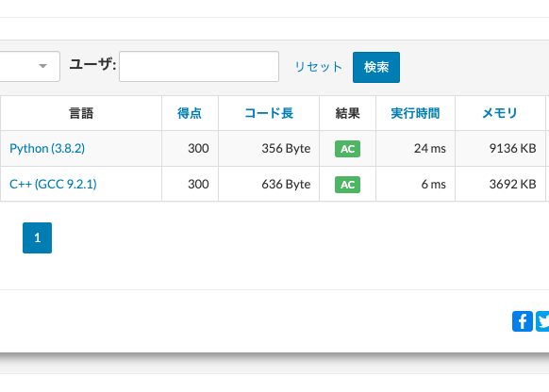549x392 pixels.
Task: Sort the table by 実行時間 column
Action: coord(415,113)
